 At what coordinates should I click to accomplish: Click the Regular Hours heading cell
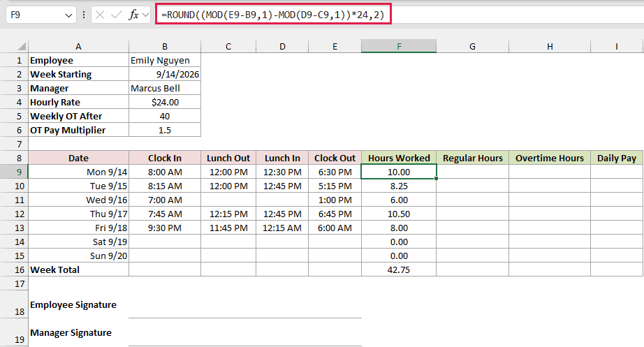pyautogui.click(x=472, y=158)
